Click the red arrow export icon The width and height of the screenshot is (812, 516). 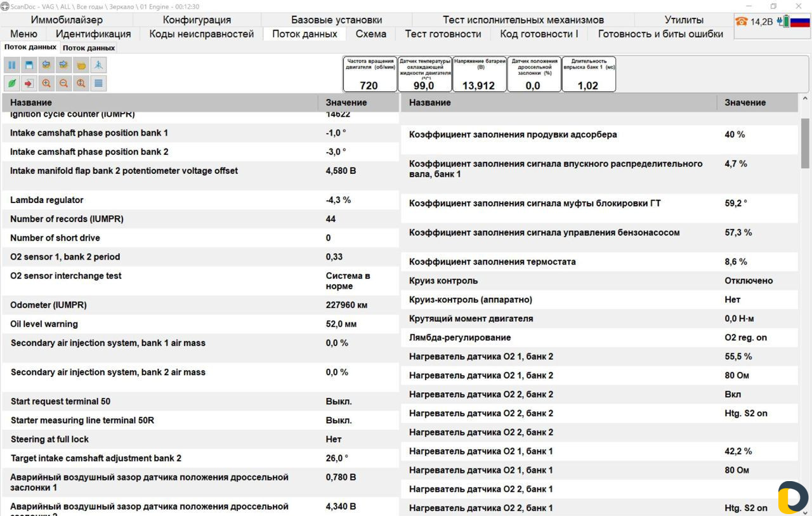pos(29,83)
